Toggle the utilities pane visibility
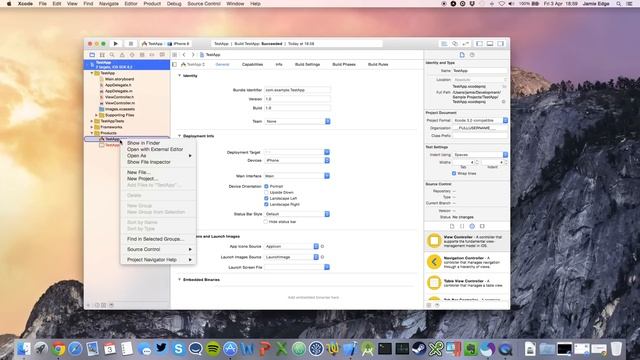640x360 pixels. 500,44
